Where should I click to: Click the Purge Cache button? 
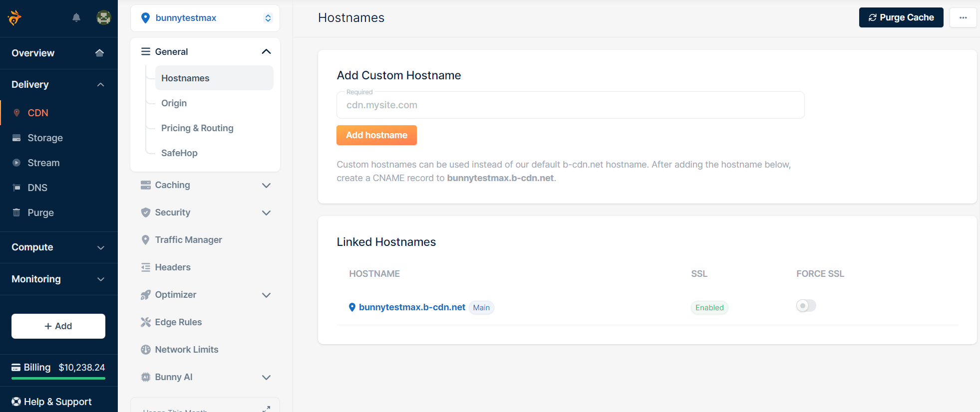click(901, 17)
